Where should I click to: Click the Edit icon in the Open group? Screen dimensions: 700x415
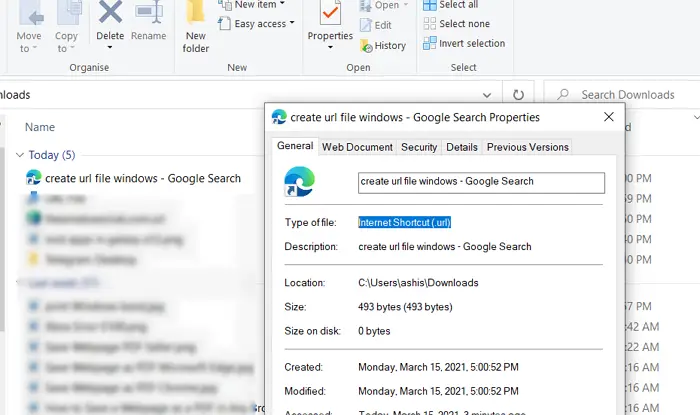(376, 25)
